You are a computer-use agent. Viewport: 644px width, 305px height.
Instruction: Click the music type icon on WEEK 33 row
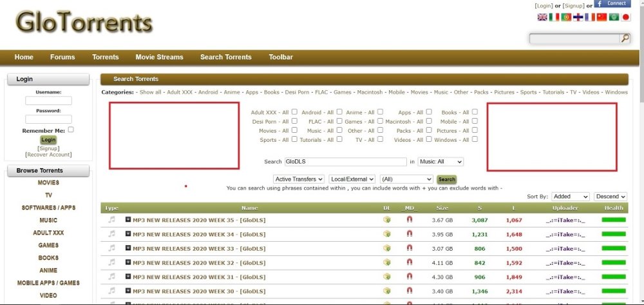[x=112, y=248]
